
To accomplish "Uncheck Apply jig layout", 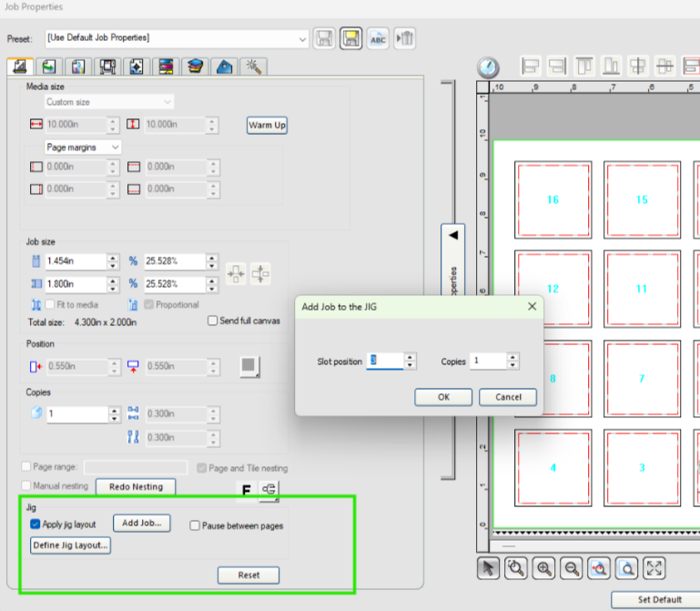I will click(36, 524).
